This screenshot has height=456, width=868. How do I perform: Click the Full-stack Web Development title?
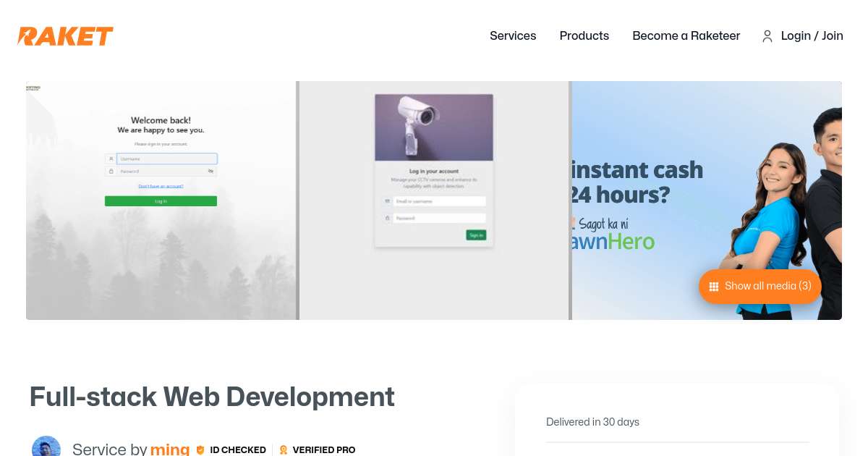coord(212,397)
